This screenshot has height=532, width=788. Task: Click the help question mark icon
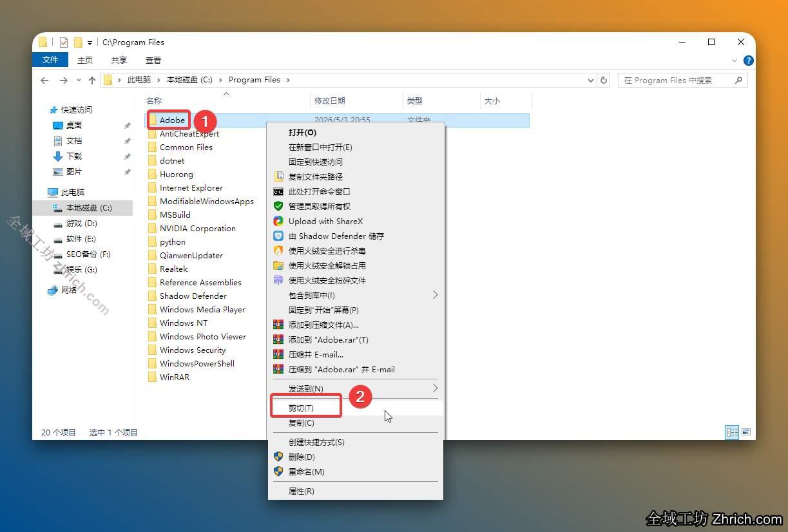[x=748, y=61]
